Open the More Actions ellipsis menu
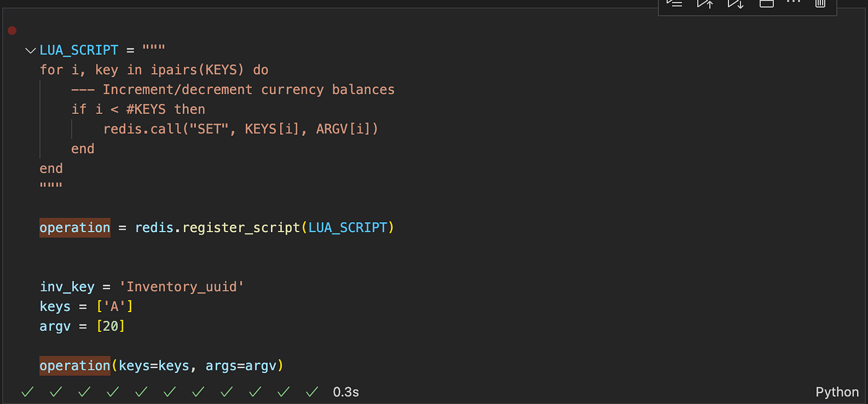This screenshot has width=868, height=404. (x=794, y=2)
